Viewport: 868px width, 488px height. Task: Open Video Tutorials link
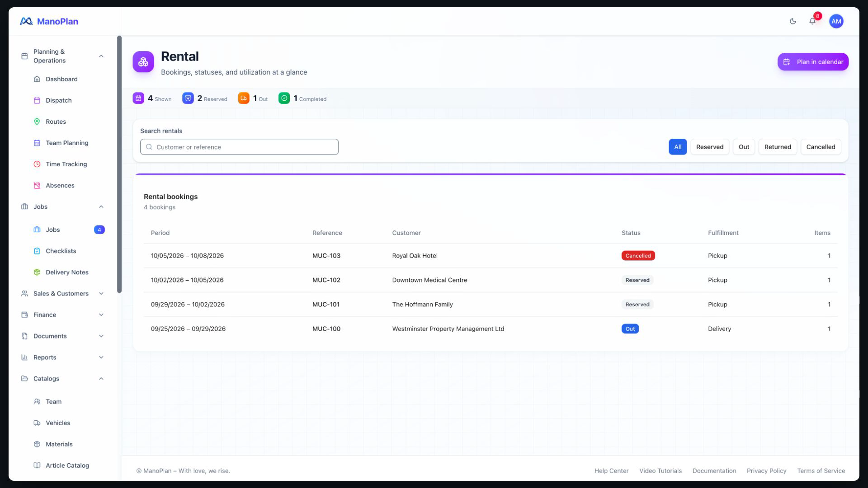pos(660,471)
